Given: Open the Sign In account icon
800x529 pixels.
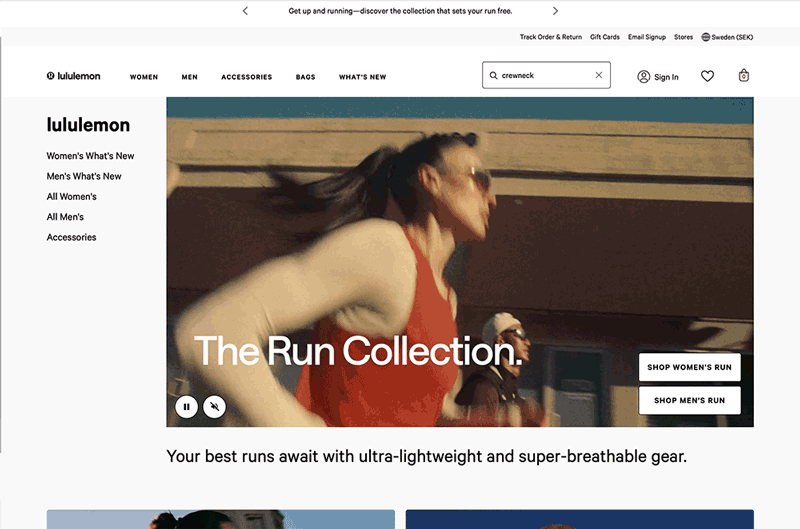Looking at the screenshot, I should point(643,77).
